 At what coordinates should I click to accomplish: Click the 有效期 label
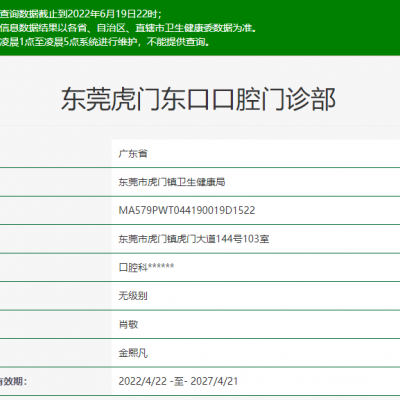click(13, 381)
